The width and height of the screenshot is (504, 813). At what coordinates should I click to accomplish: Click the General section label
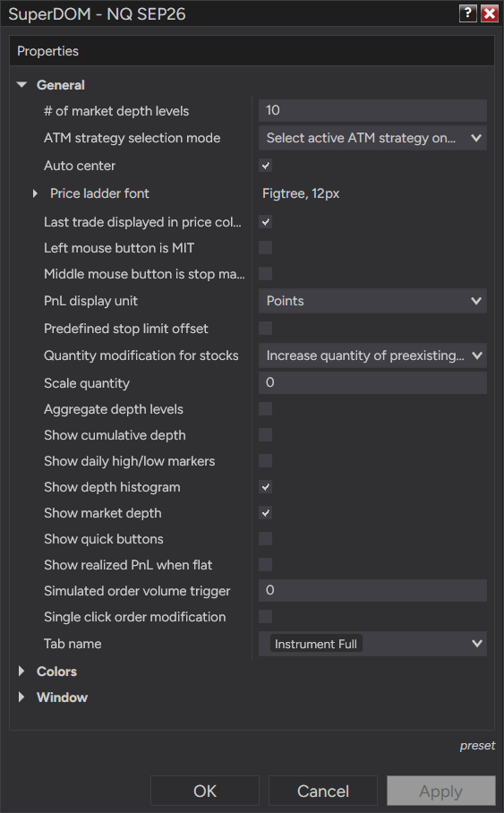coord(61,85)
